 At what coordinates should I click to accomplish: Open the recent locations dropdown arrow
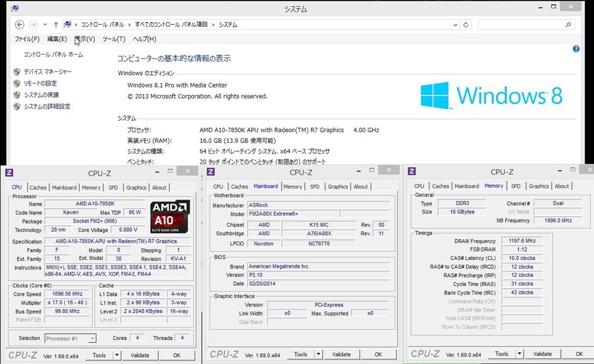coord(45,24)
